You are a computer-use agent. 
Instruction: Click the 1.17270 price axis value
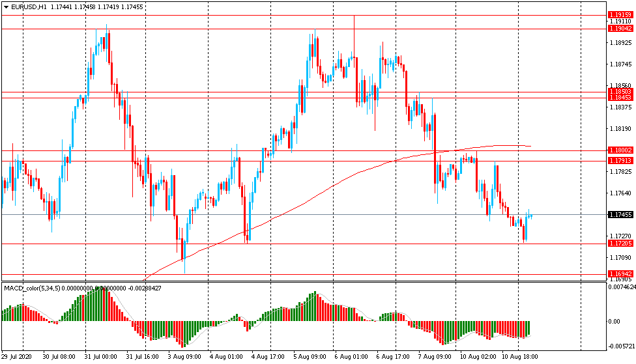coord(620,236)
